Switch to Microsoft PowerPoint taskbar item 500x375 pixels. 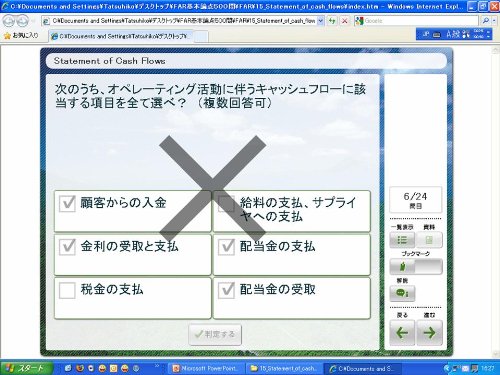coord(206,369)
